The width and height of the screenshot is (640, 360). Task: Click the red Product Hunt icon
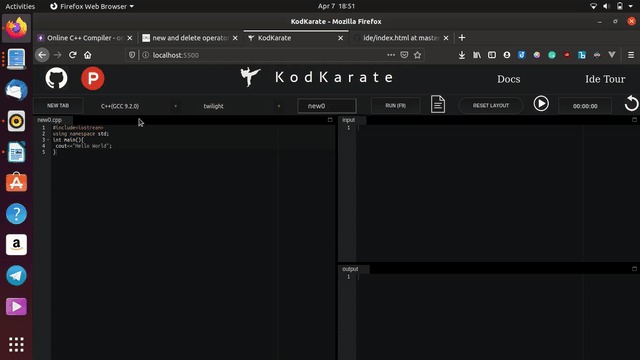click(93, 78)
